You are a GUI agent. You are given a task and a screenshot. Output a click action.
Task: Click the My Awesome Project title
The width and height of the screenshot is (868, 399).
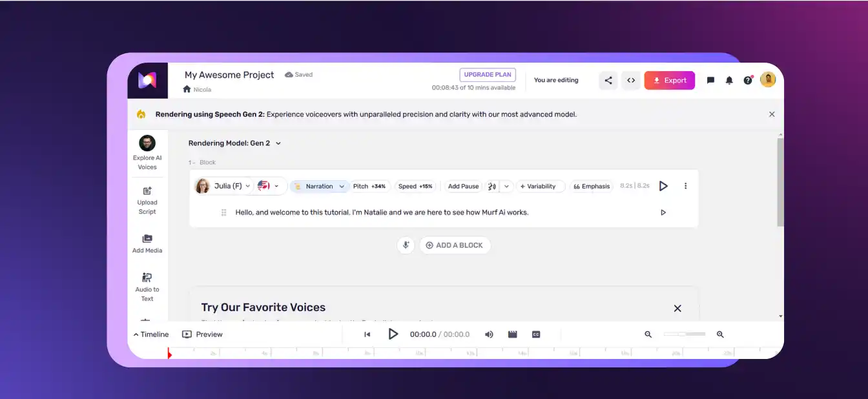(229, 75)
